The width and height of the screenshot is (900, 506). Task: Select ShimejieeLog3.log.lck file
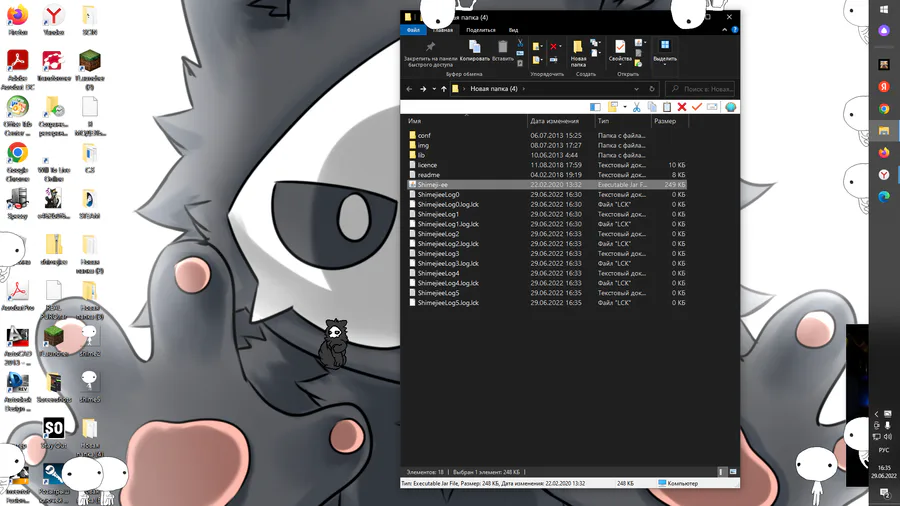(448, 263)
